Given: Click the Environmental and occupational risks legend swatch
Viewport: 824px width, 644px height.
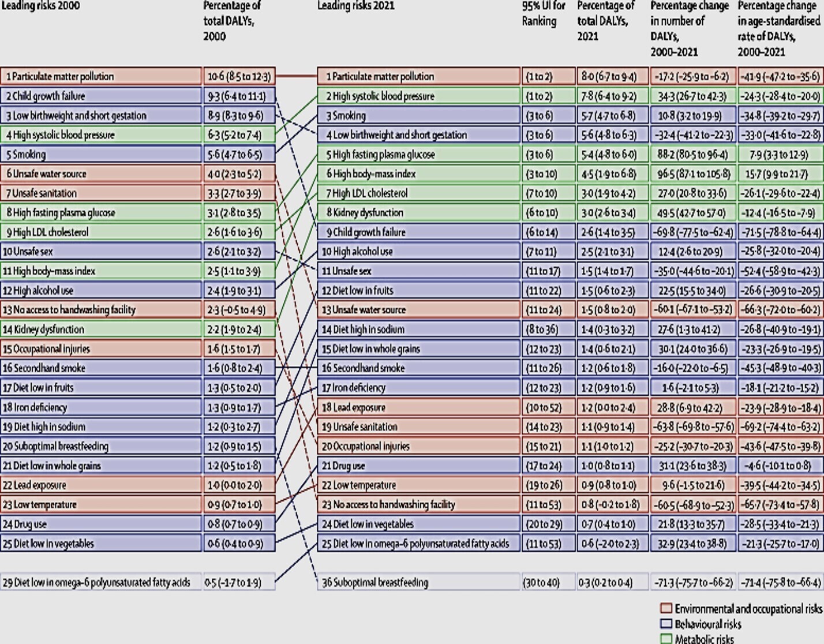Looking at the screenshot, I should click(666, 609).
